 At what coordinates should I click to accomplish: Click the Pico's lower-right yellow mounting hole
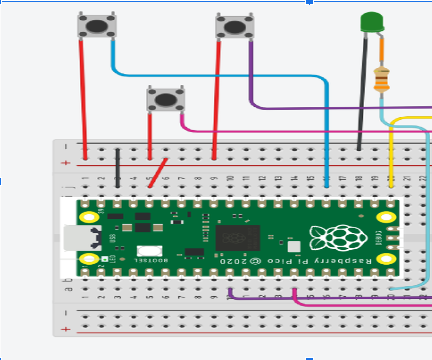pos(386,259)
